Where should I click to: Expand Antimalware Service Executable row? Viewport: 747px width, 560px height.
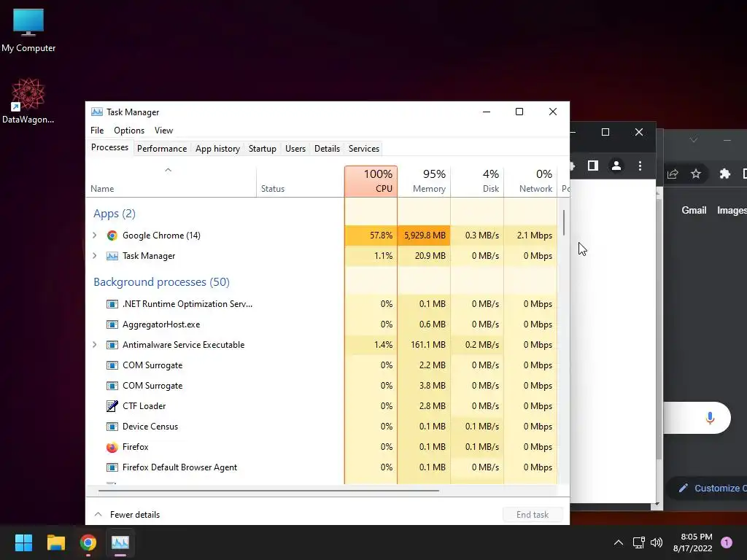point(95,345)
